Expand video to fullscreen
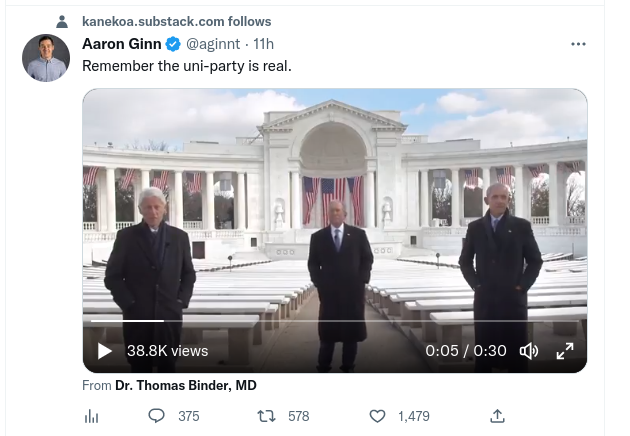The width and height of the screenshot is (630, 436). [x=565, y=350]
